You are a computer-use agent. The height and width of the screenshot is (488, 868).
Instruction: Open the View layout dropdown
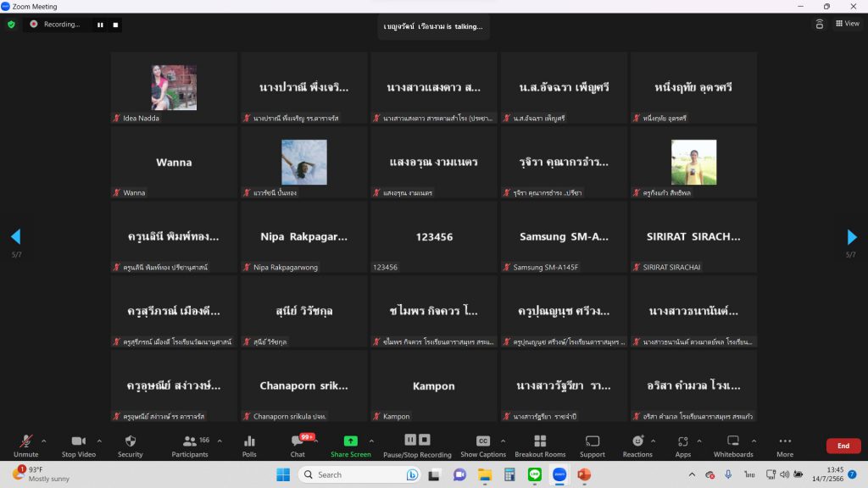pyautogui.click(x=847, y=24)
